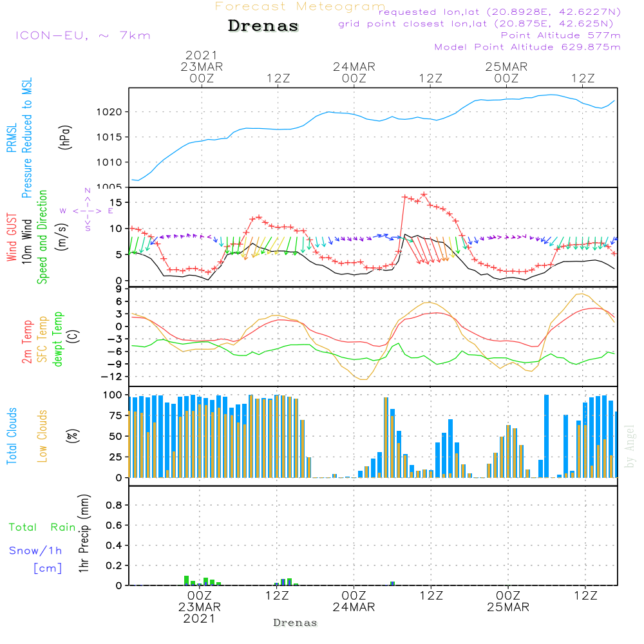The image size is (644, 644).
Task: Click the '2m Temp' red axis label
Action: click(x=26, y=342)
